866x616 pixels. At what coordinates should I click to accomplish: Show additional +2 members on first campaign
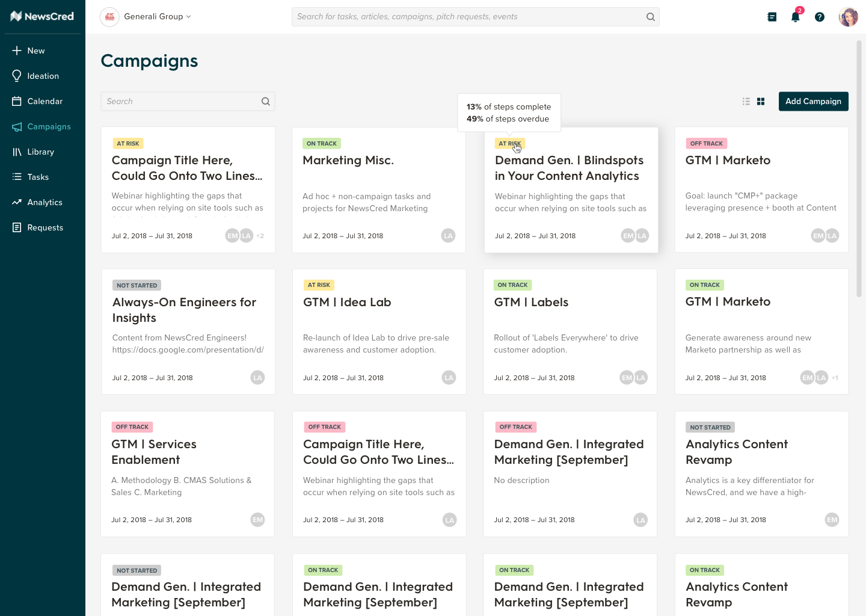point(260,236)
